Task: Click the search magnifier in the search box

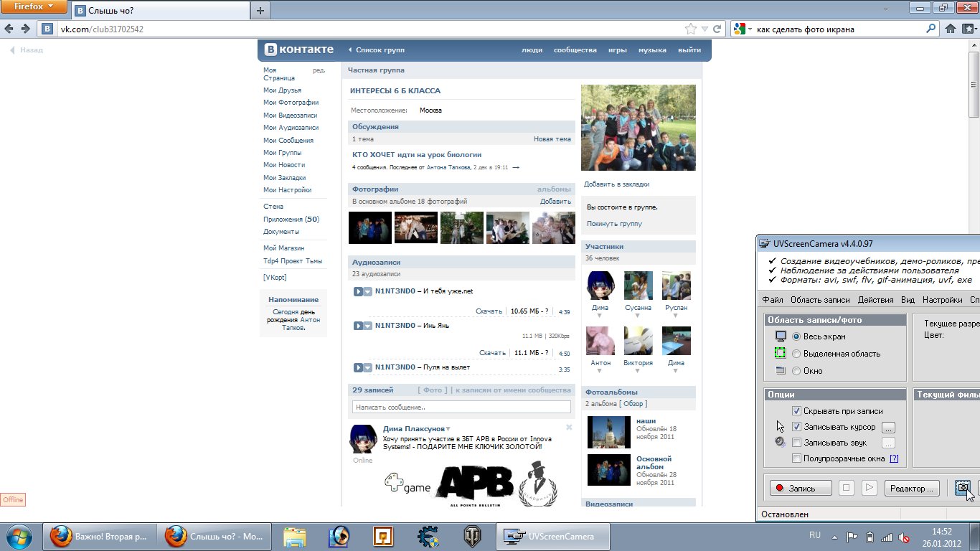Action: (x=931, y=29)
